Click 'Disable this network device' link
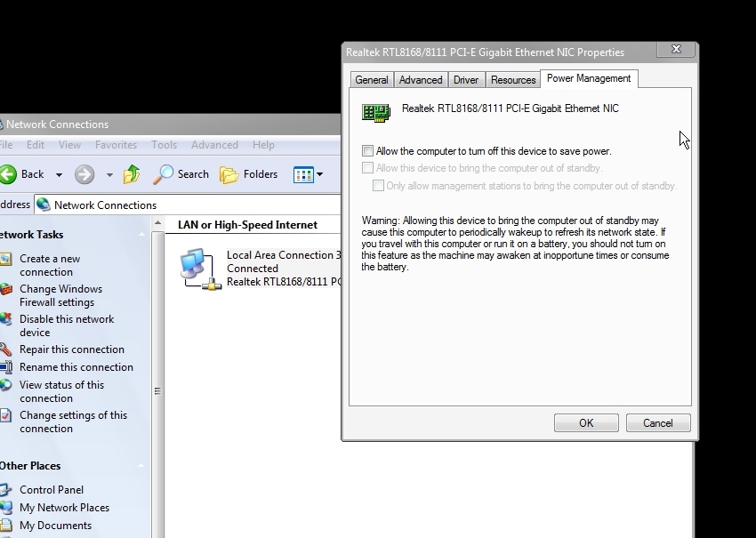 click(67, 325)
